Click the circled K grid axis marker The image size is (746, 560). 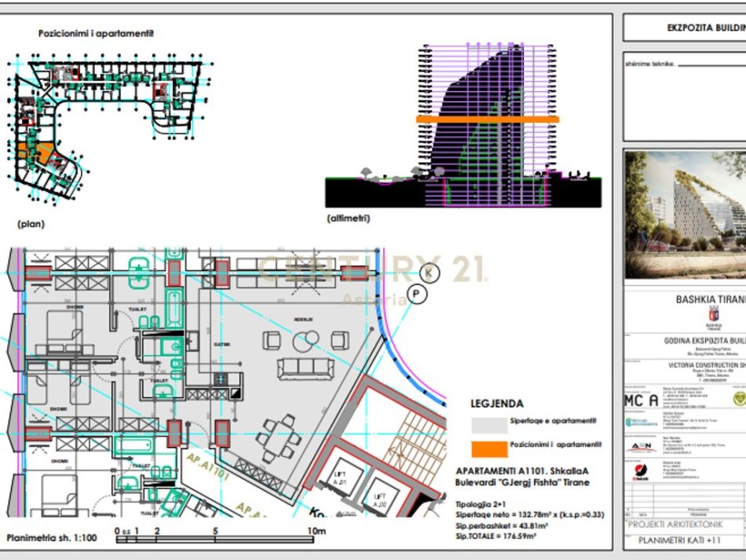[430, 273]
